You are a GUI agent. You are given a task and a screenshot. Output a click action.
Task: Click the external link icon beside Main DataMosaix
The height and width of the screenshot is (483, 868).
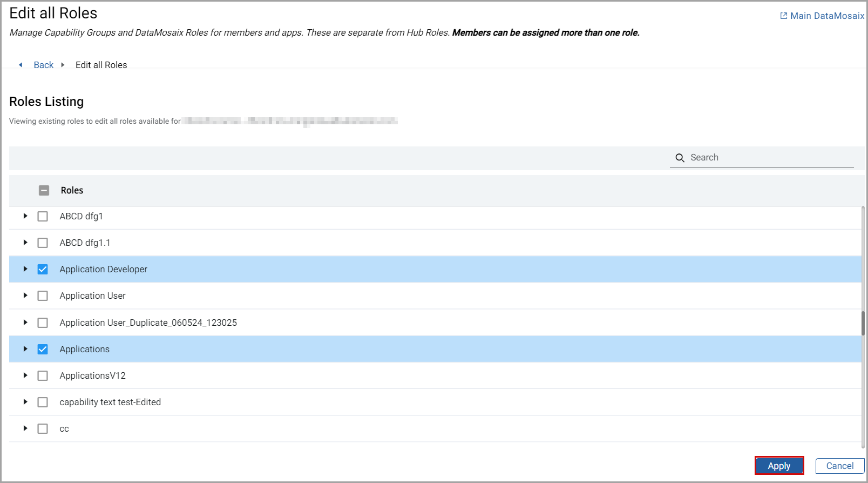(783, 16)
